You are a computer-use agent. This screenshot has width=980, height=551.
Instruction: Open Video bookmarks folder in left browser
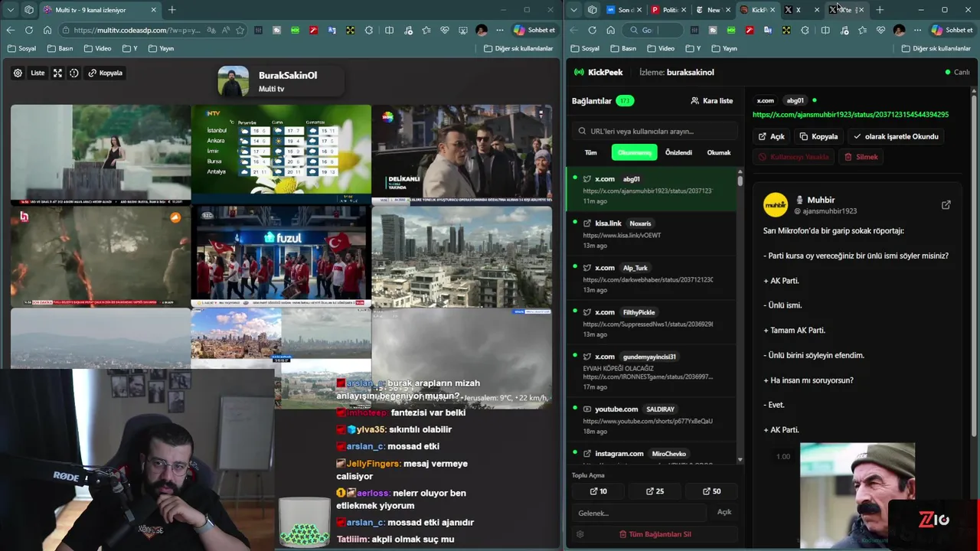tap(97, 48)
